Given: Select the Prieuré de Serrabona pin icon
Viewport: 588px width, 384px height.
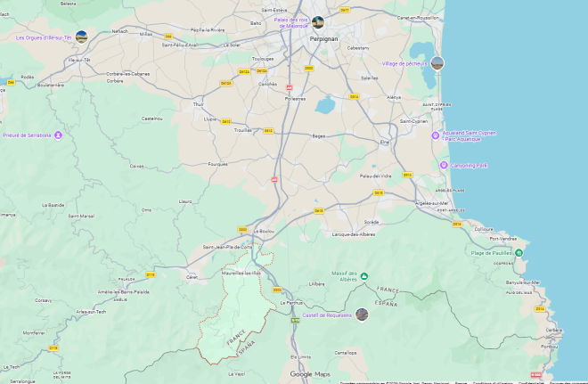Looking at the screenshot, I should [x=58, y=135].
